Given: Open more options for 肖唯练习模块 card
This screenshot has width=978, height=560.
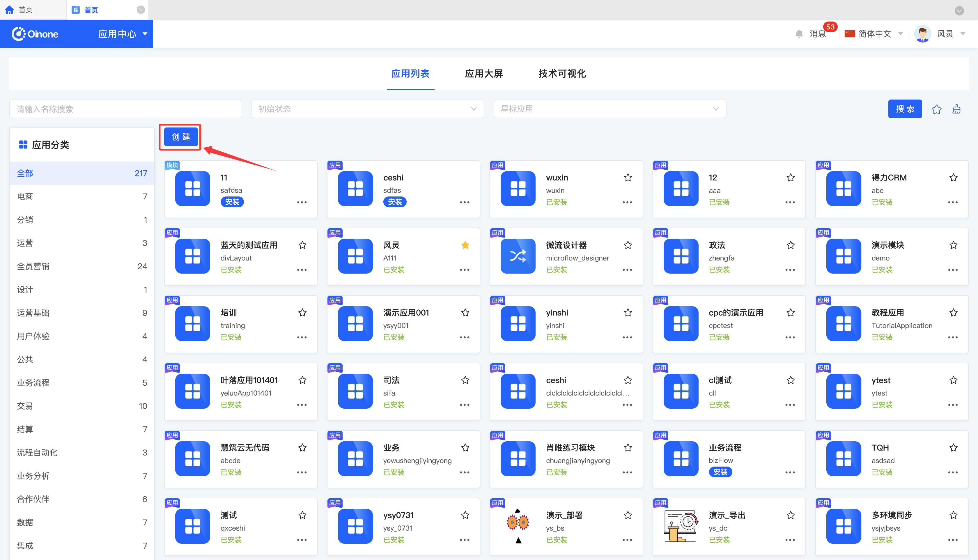Looking at the screenshot, I should (x=627, y=472).
